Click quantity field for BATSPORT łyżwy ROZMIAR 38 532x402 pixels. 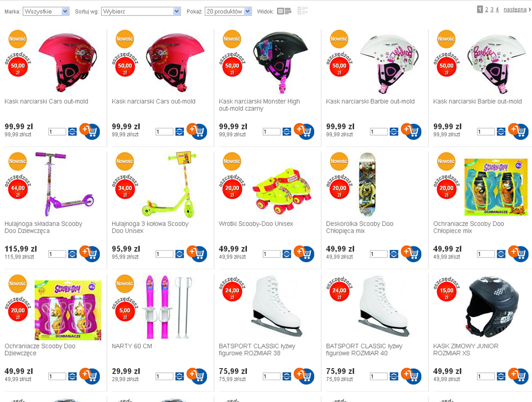(272, 376)
